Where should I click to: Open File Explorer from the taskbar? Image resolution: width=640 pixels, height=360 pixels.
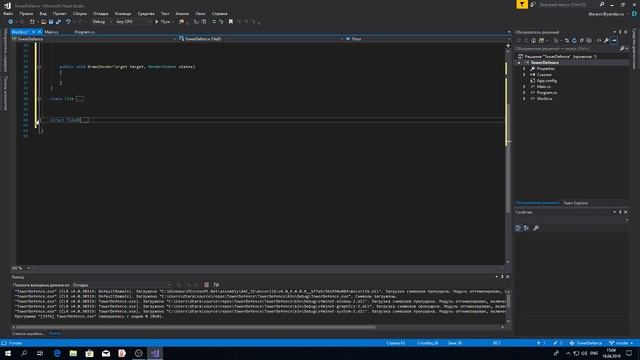(x=73, y=353)
